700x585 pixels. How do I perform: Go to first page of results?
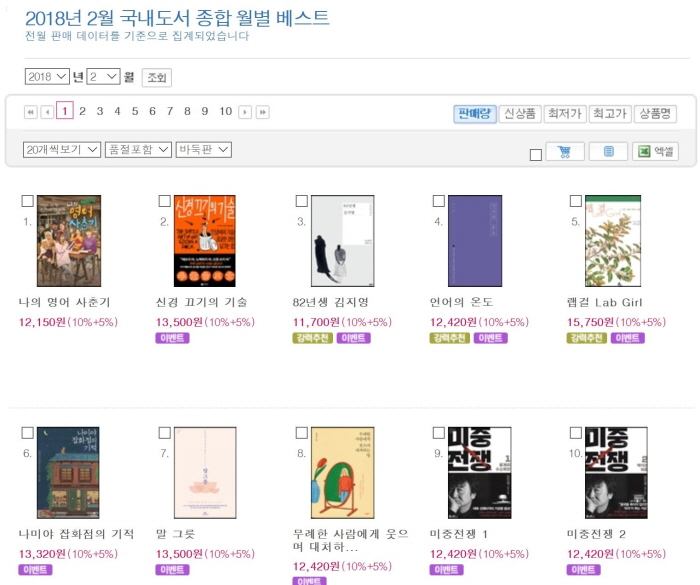[x=30, y=112]
